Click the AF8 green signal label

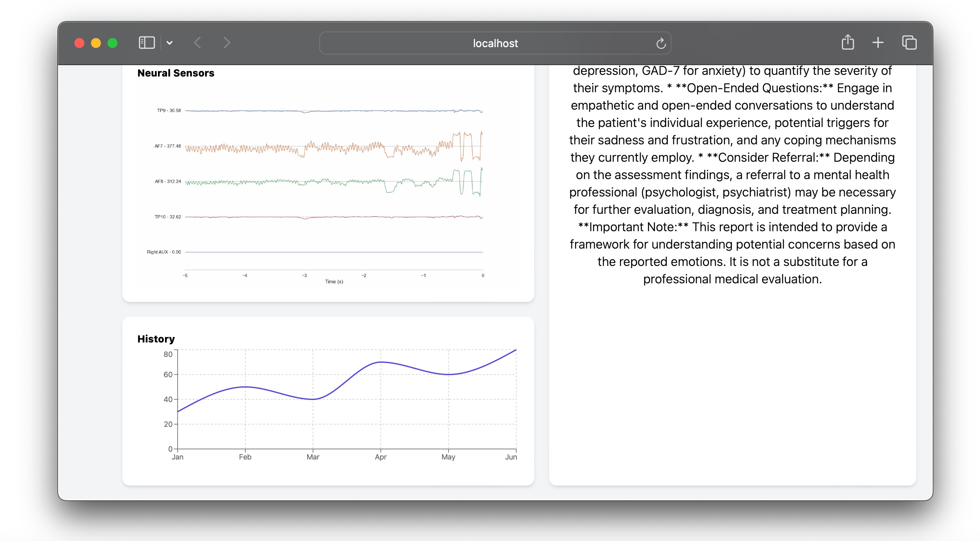click(167, 182)
